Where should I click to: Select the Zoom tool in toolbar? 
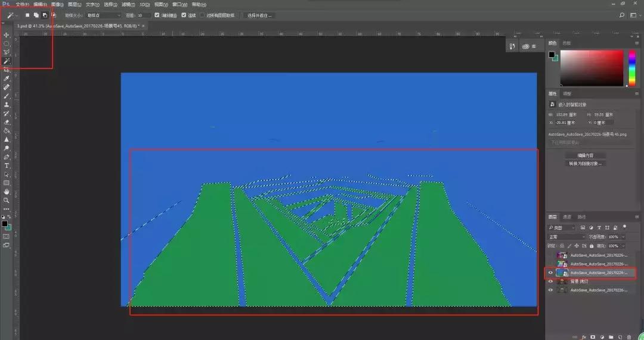coord(7,200)
